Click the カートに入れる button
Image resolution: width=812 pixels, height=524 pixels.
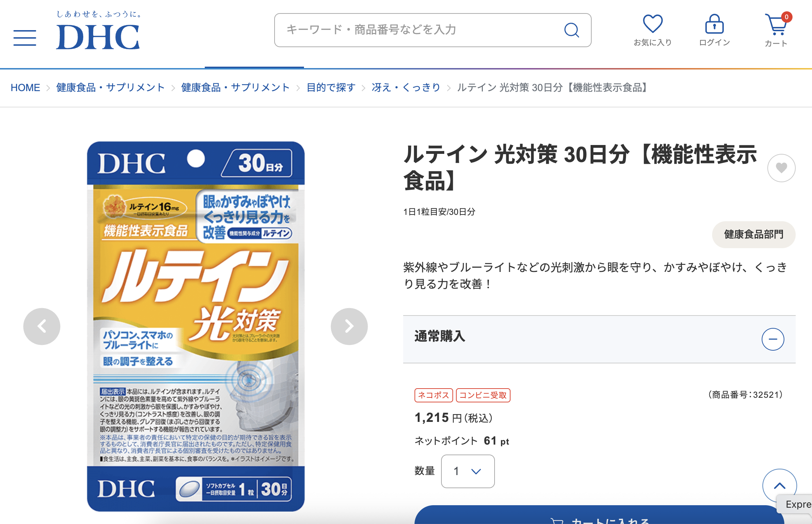point(599,515)
